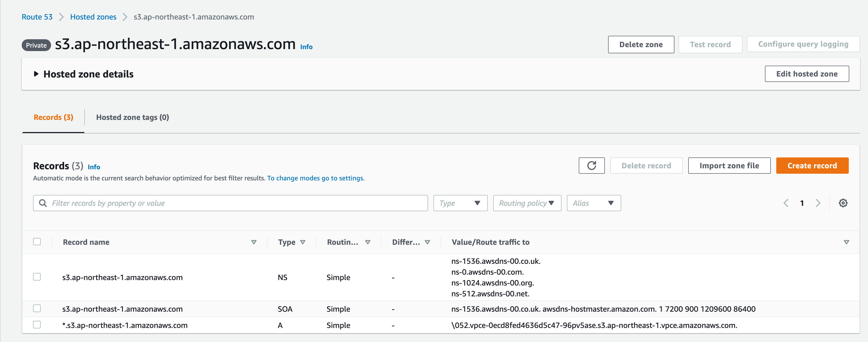868x342 pixels.
Task: Sort by the Record name column arrow
Action: pos(254,242)
